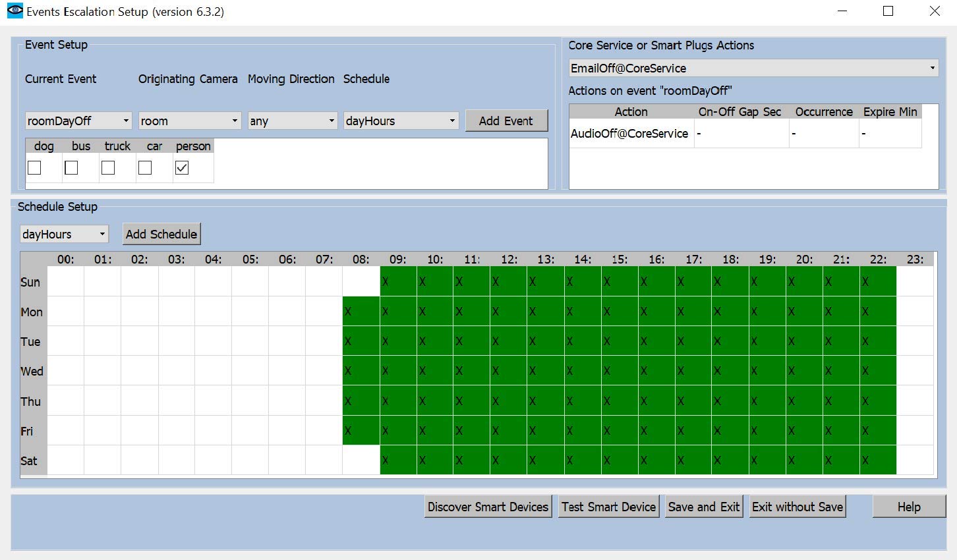
Task: Open the Current Event roomDayOff dropdown
Action: coord(78,121)
